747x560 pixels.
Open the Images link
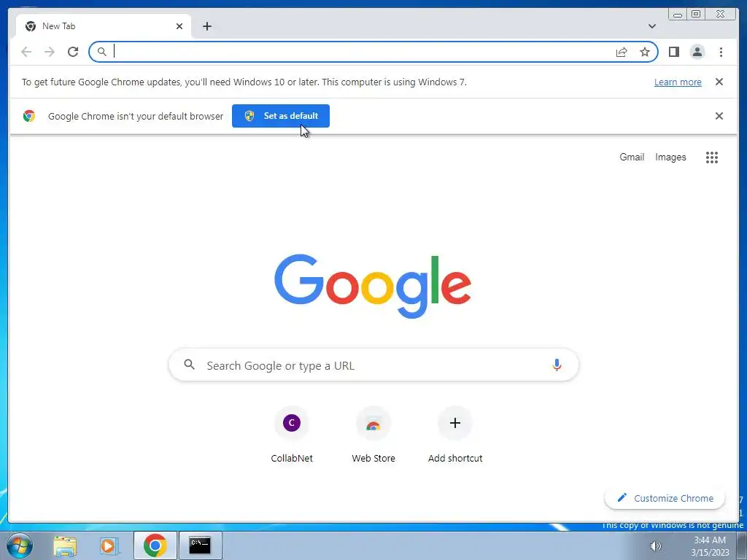(x=670, y=157)
